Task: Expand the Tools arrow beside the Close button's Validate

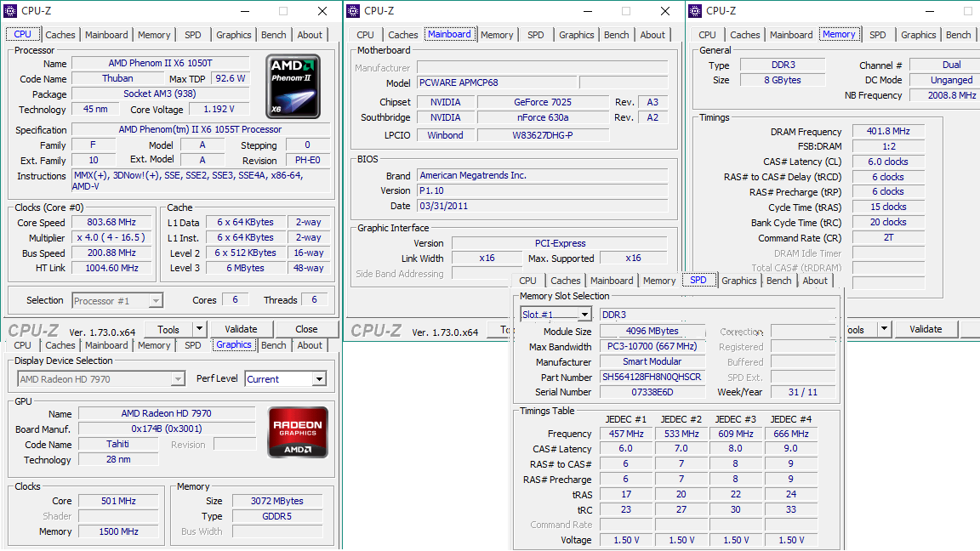Action: point(199,328)
